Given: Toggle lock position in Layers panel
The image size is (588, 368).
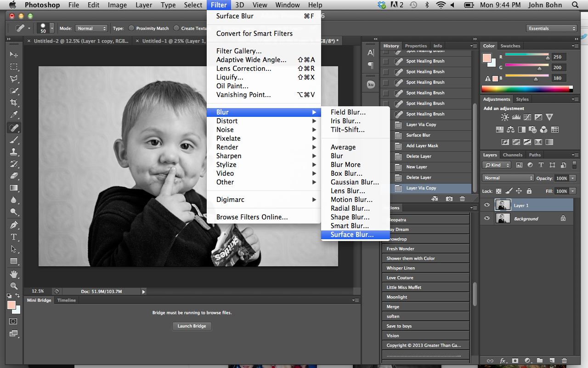Looking at the screenshot, I should click(x=519, y=191).
